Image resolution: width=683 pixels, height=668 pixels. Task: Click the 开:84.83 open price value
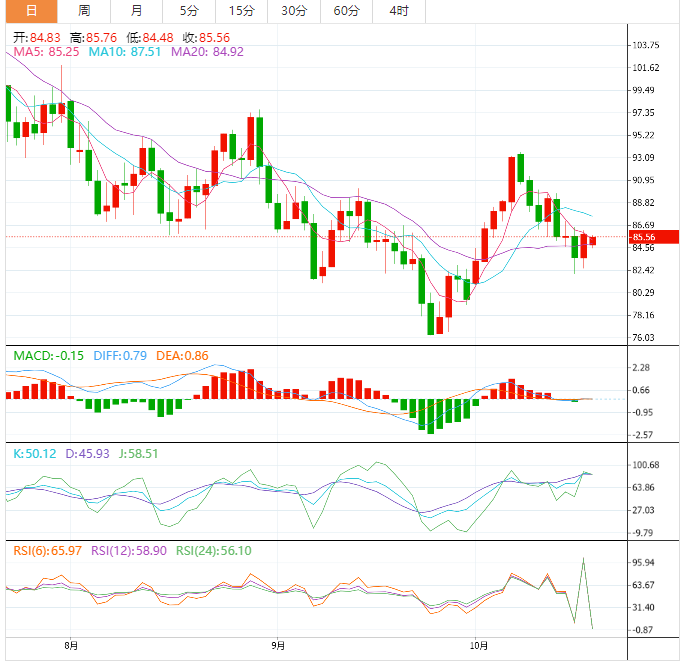point(37,38)
